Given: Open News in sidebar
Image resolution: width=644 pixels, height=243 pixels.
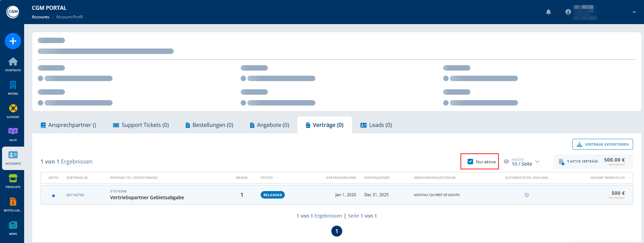Looking at the screenshot, I should pos(13,228).
